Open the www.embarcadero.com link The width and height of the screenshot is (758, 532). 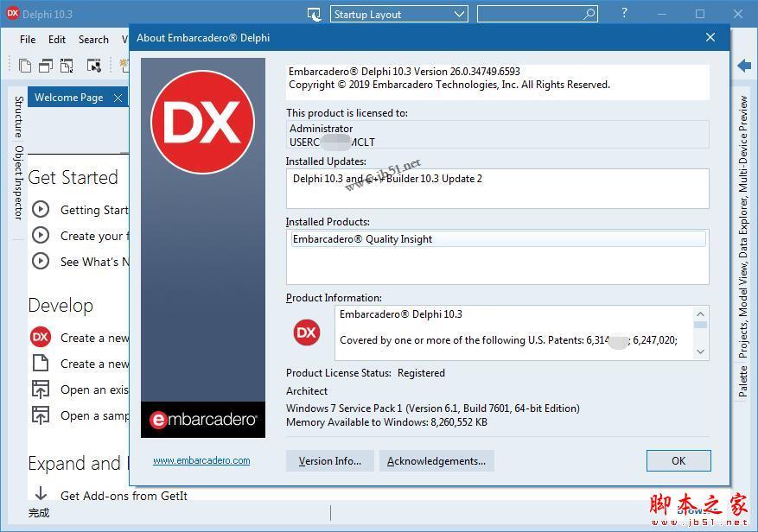coord(201,460)
